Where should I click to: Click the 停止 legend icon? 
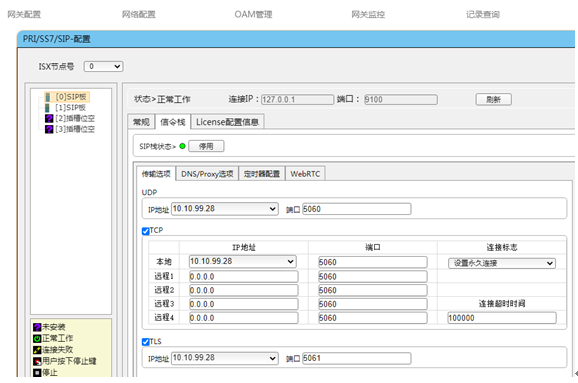click(37, 373)
